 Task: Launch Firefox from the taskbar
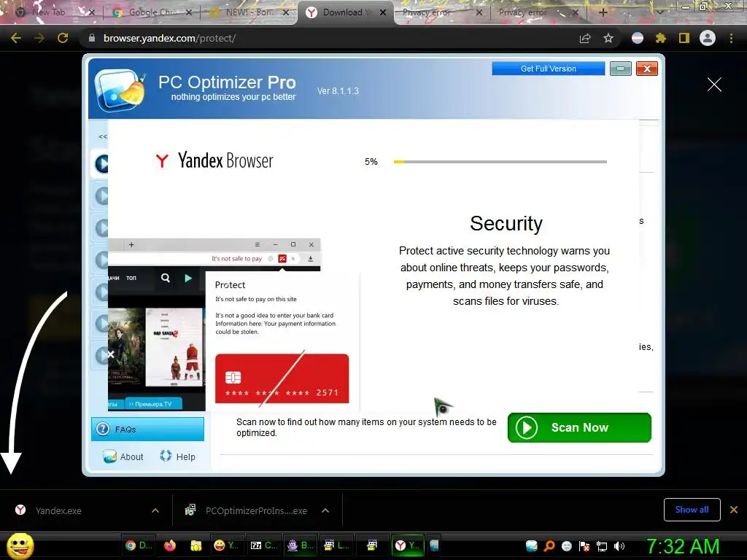[169, 545]
